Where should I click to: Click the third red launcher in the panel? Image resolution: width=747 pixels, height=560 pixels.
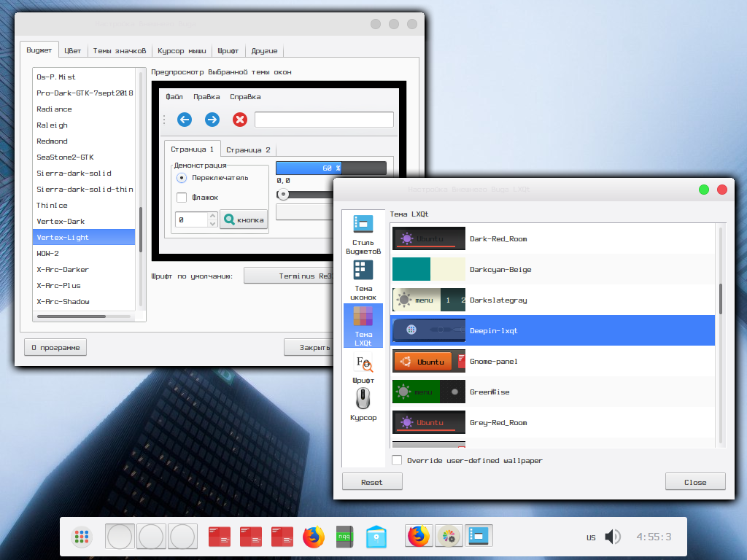tap(282, 537)
